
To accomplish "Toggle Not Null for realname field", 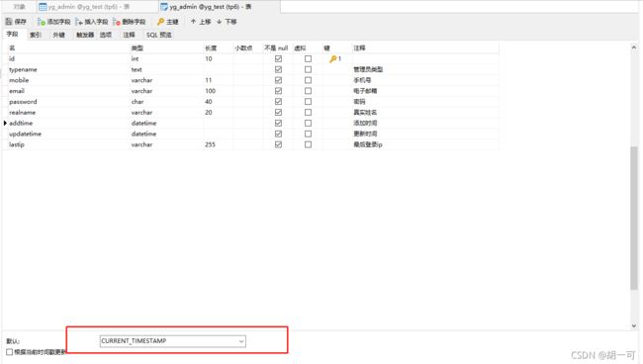I will click(278, 113).
